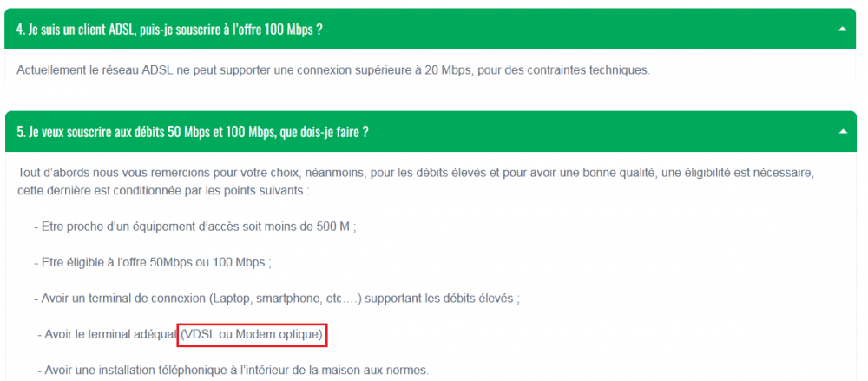Click the collapse arrow on question 5
Image resolution: width=868 pixels, height=381 pixels.
(x=841, y=132)
